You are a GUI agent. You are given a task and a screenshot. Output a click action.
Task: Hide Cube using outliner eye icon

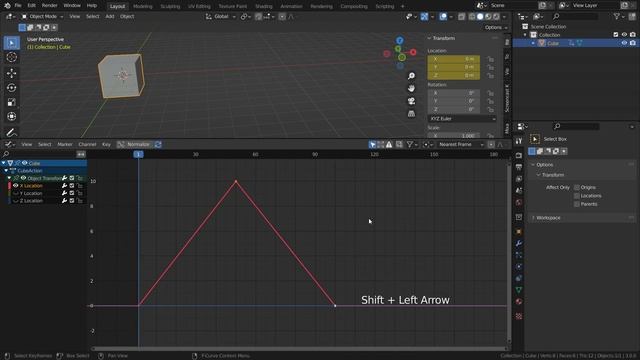click(x=624, y=43)
